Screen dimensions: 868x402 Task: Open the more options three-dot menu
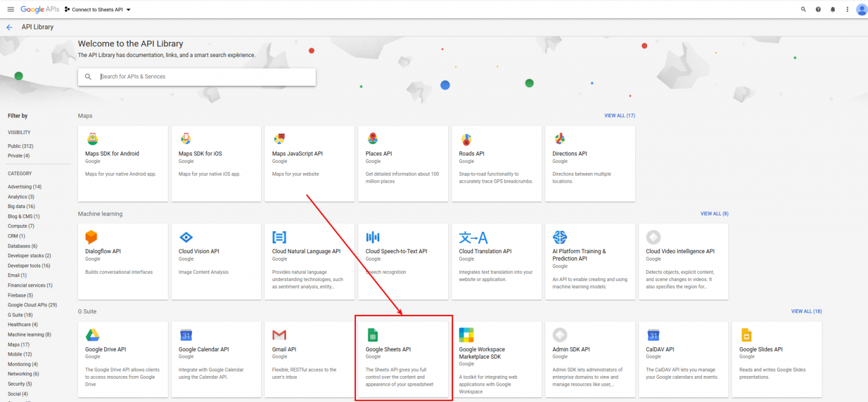(x=846, y=9)
